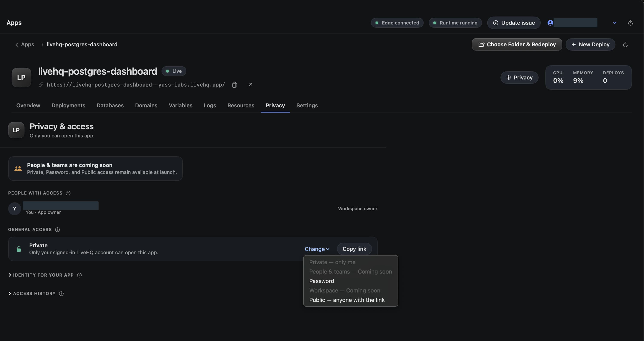This screenshot has height=341, width=644.
Task: Click Choose Folder & Redeploy button
Action: [517, 44]
